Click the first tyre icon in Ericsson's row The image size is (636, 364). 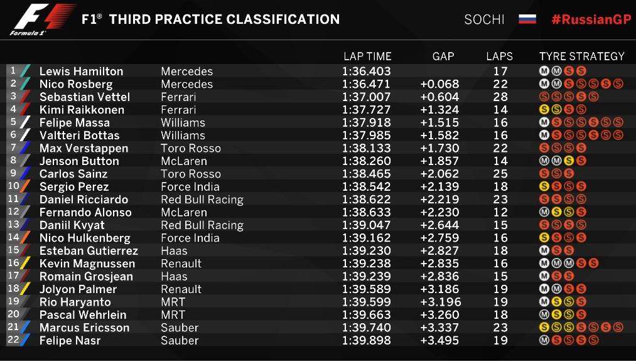click(544, 328)
